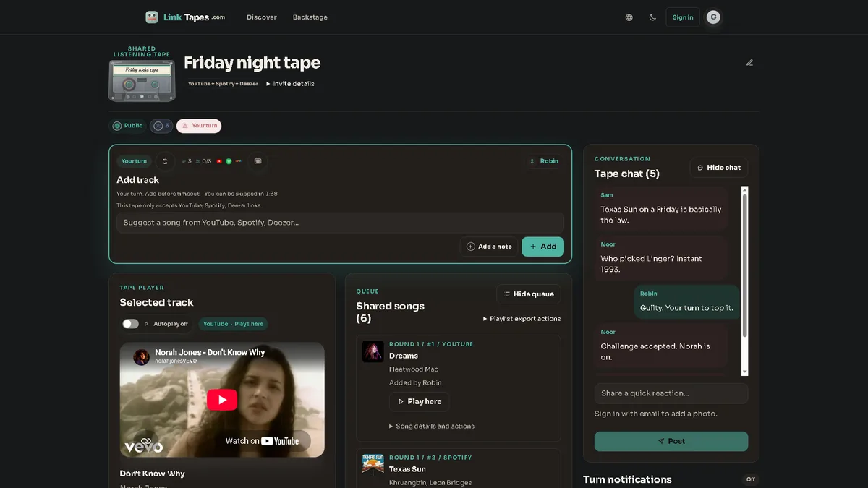Hide the queue panel
Image resolution: width=868 pixels, height=488 pixels.
(x=529, y=294)
